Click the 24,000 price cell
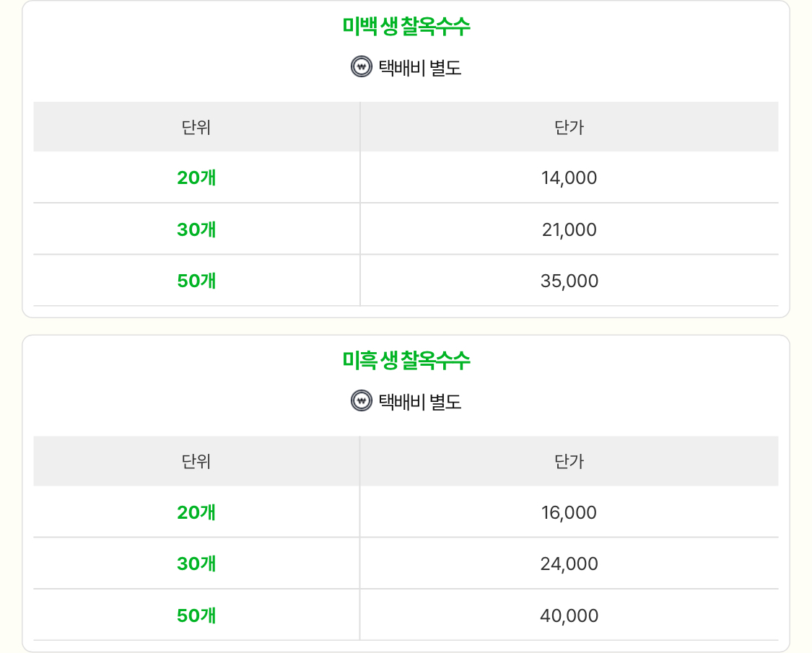This screenshot has width=812, height=653. (569, 564)
